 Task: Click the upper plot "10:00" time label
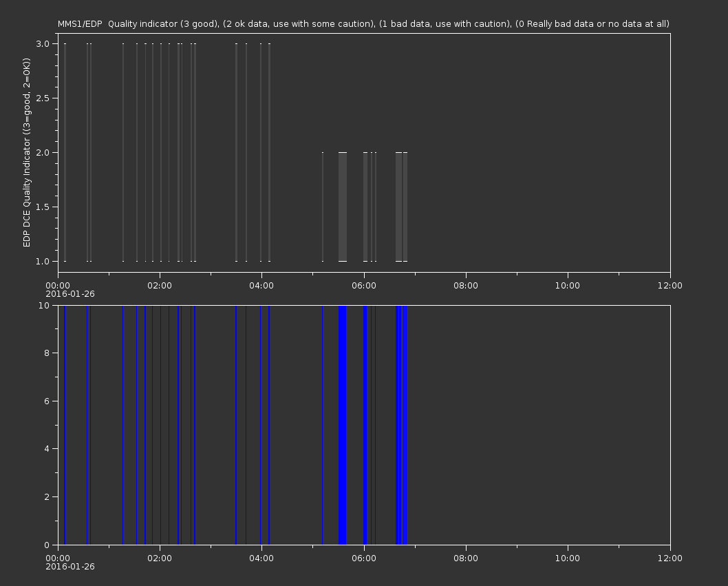point(568,285)
